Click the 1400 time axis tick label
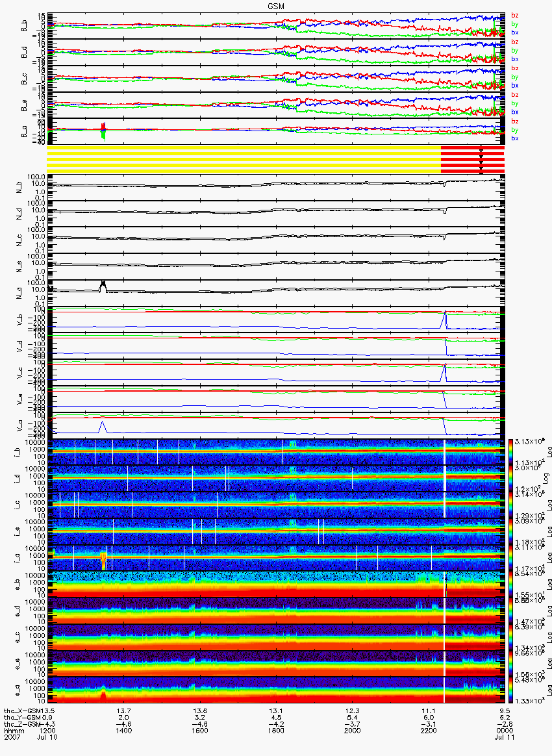 coord(124,731)
